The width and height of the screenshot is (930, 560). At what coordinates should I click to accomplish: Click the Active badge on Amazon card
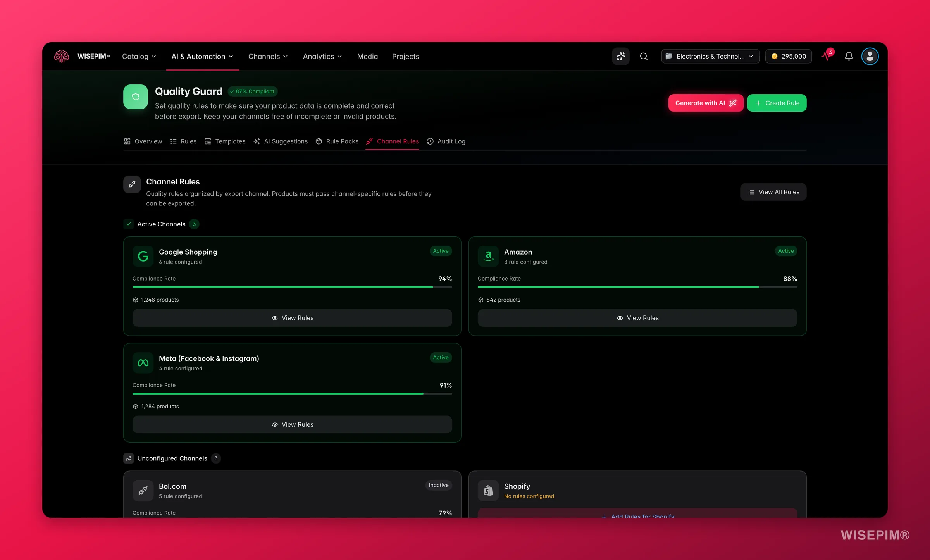(x=786, y=251)
